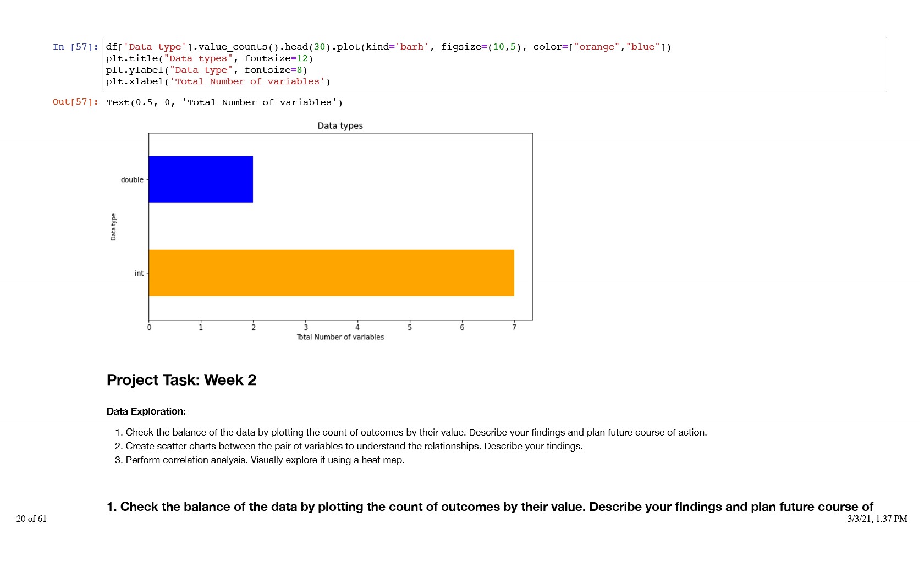
Task: Click list item about correlation analysis heat map
Action: [265, 460]
